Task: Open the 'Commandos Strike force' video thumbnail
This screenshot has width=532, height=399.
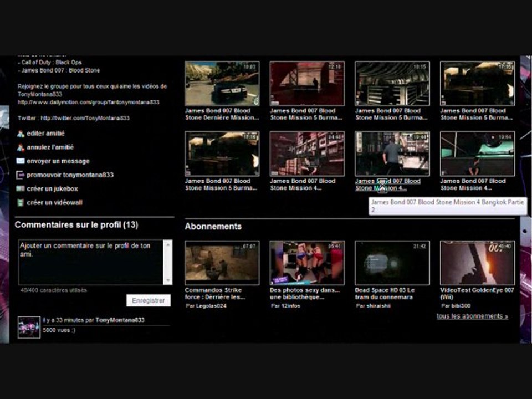Action: point(222,263)
